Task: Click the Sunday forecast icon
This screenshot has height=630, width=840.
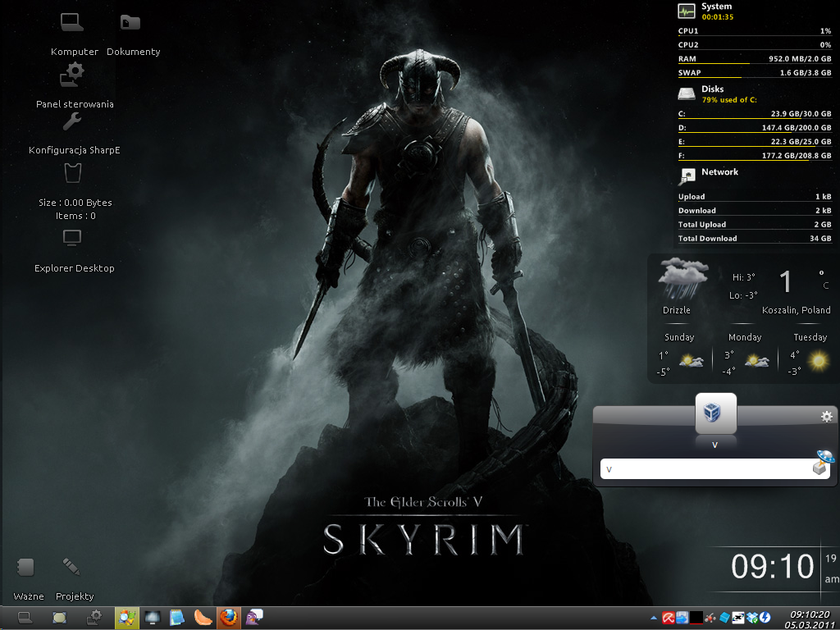Action: tap(691, 361)
